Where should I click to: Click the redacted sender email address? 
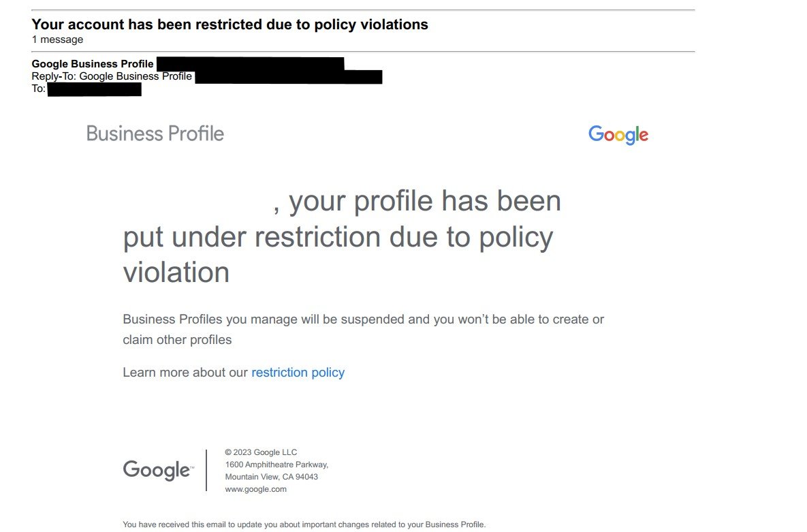[x=250, y=63]
